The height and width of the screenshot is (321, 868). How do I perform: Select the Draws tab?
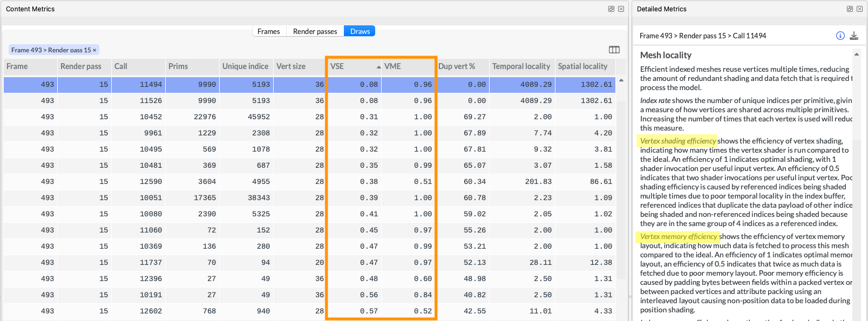[x=360, y=31]
